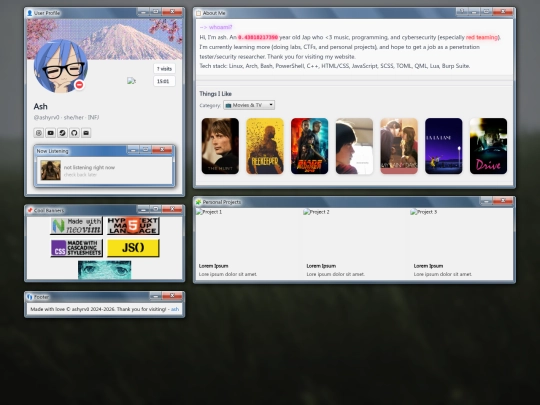540x405 pixels.
Task: Click the name 'Ash' in User Profile
Action: pos(41,106)
